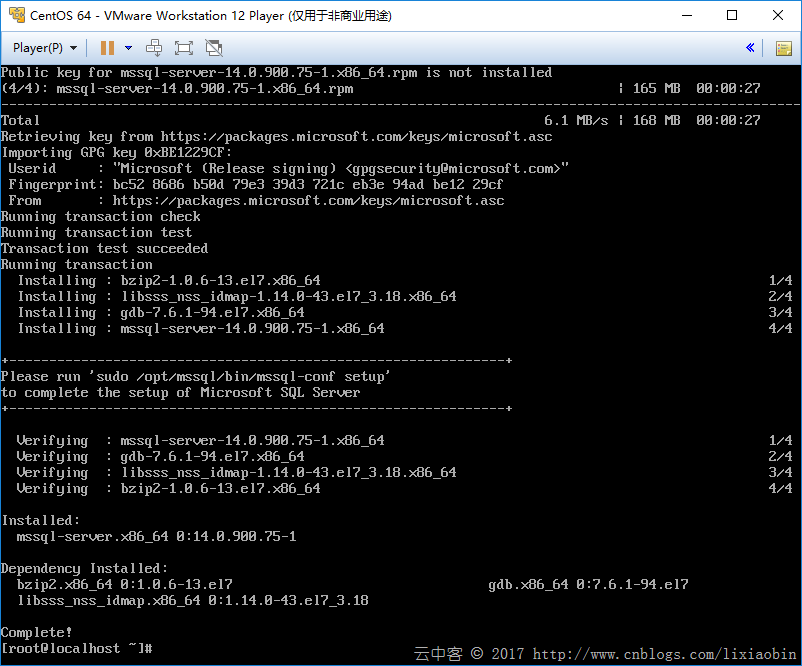Close the CentOS 64 VMware window
Viewport: 802px width, 666px height.
point(778,15)
